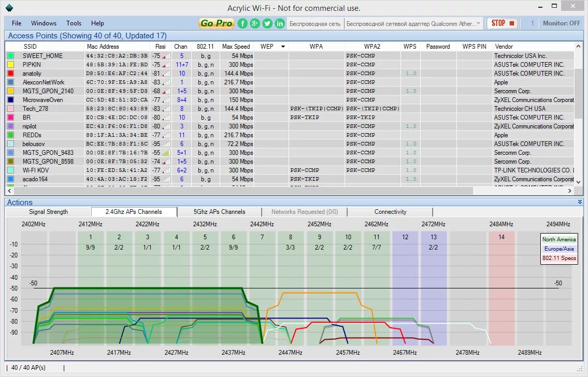Open the Help menu
This screenshot has width=588, height=377.
click(x=97, y=23)
